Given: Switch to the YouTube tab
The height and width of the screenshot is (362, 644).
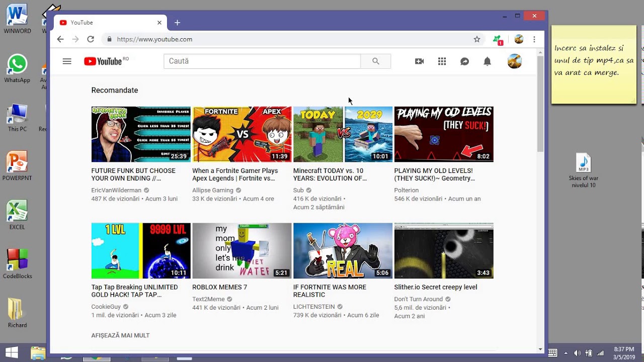Looking at the screenshot, I should point(111,23).
